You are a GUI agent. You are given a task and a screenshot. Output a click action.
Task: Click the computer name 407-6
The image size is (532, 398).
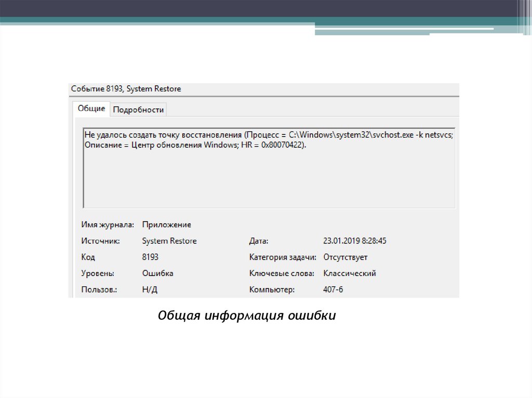[333, 290]
